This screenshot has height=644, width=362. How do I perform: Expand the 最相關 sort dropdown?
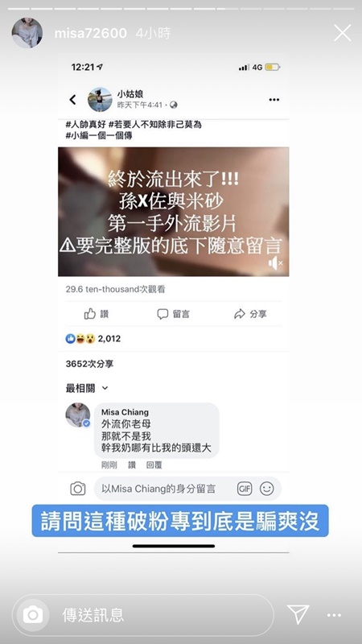point(87,388)
